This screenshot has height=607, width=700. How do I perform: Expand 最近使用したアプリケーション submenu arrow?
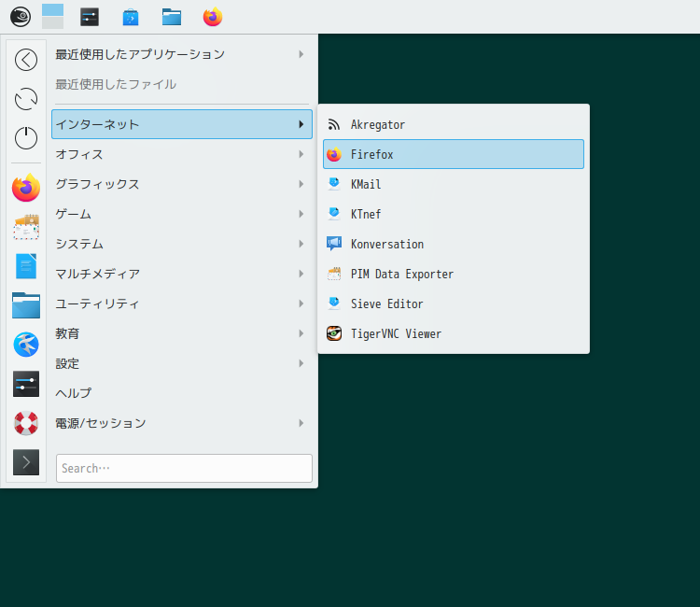(x=301, y=54)
